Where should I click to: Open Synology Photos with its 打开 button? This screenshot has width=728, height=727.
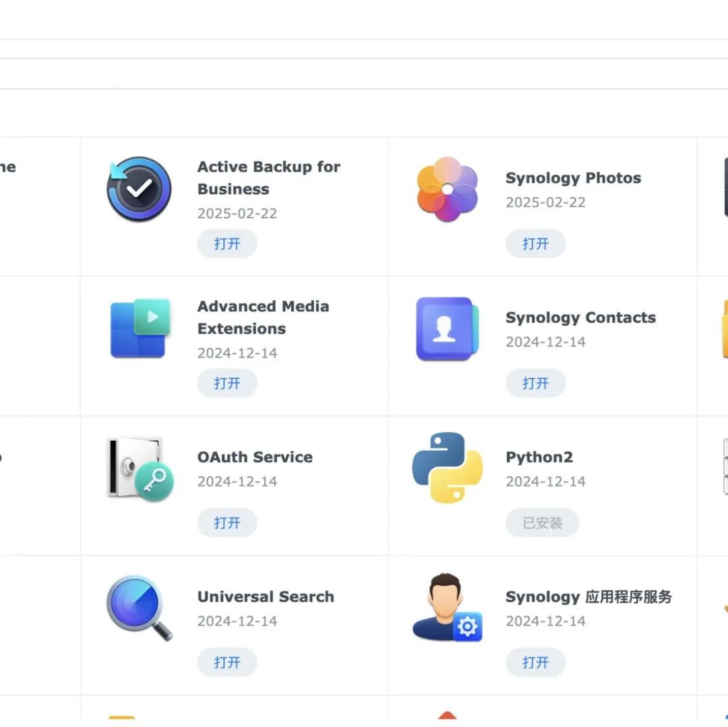tap(535, 244)
